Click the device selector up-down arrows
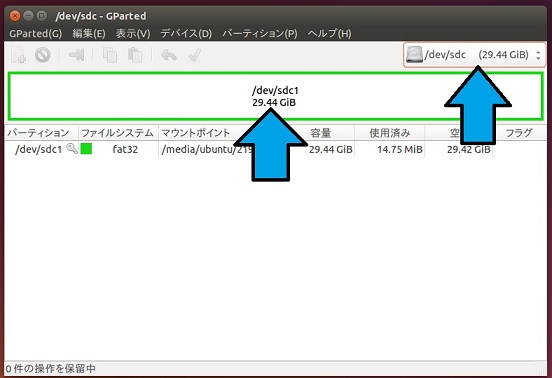Viewport: 552px width, 378px height. [x=538, y=55]
